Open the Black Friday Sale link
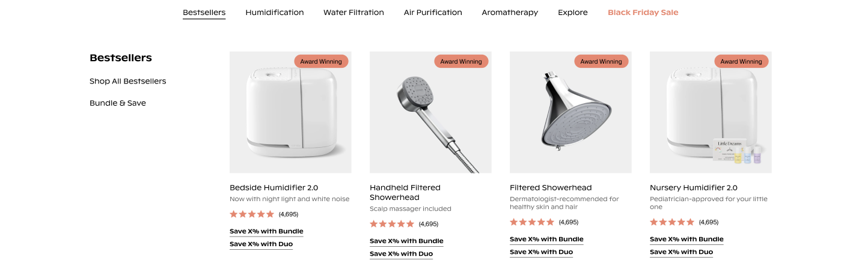The width and height of the screenshot is (868, 275). click(x=643, y=13)
